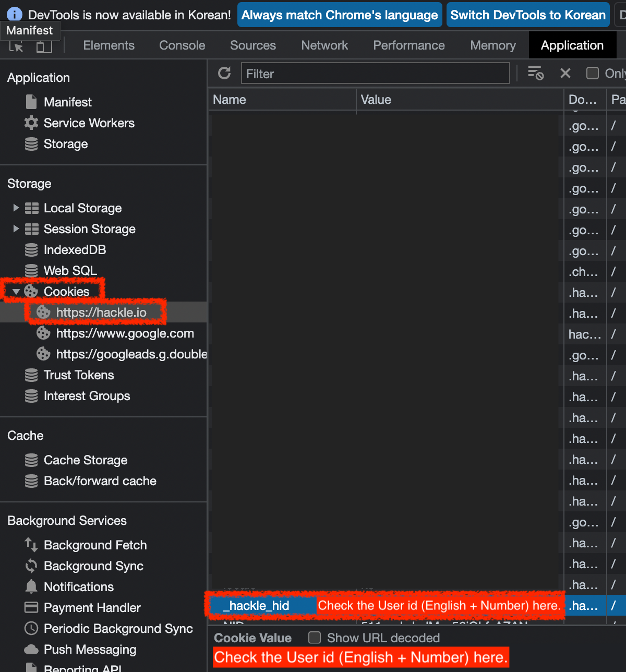The width and height of the screenshot is (626, 672).
Task: Click the Service Workers gear icon
Action: (31, 123)
